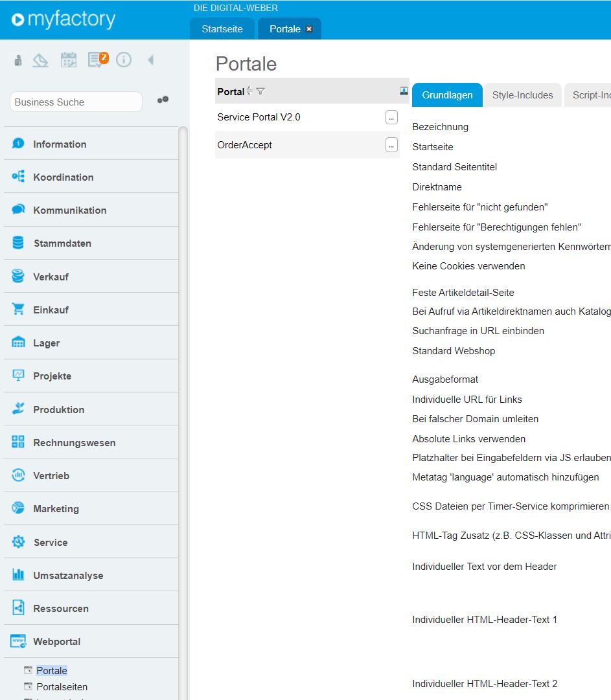Collapse sidebar with the left arrow
The height and width of the screenshot is (700, 611).
(x=151, y=60)
